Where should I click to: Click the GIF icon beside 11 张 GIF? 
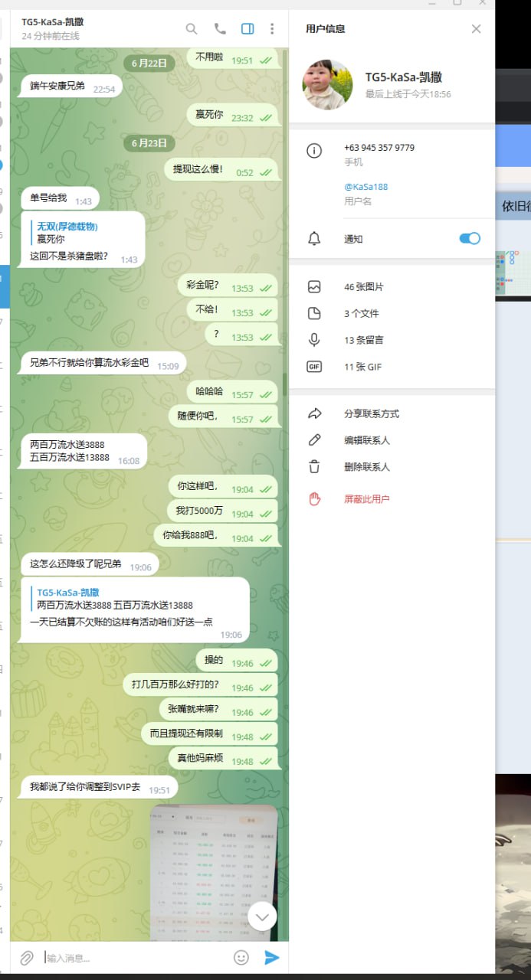pyautogui.click(x=314, y=367)
